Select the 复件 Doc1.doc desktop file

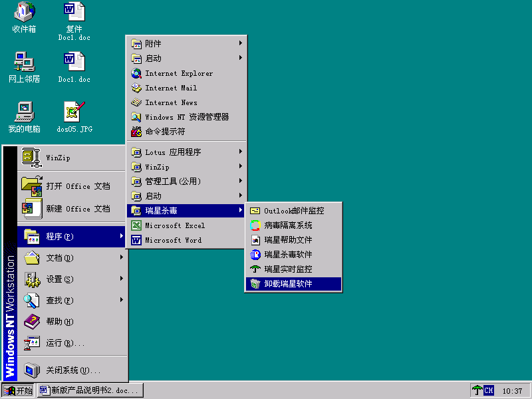click(x=74, y=21)
